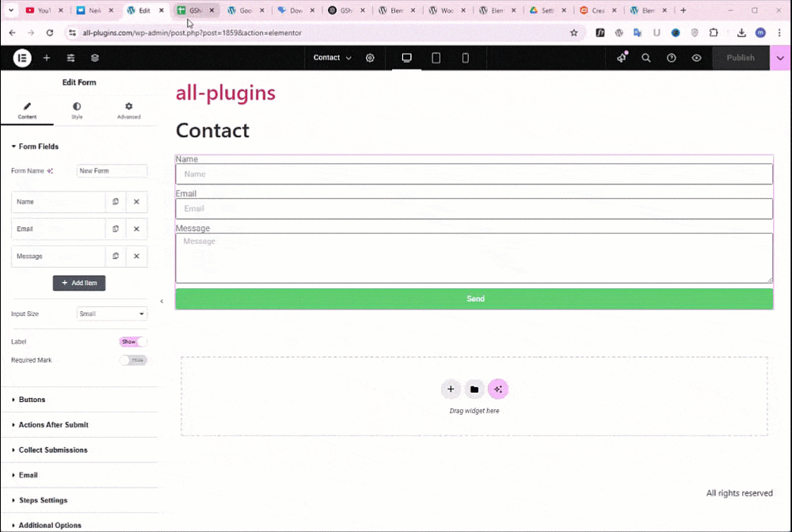The width and height of the screenshot is (792, 532).
Task: Toggle the Required Mark switch
Action: [x=133, y=360]
